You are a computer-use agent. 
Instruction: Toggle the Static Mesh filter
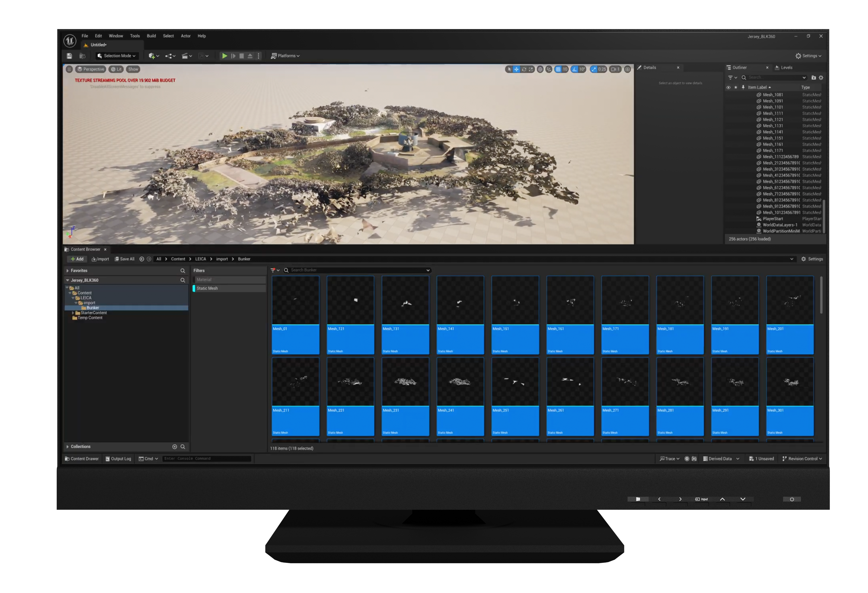[229, 288]
